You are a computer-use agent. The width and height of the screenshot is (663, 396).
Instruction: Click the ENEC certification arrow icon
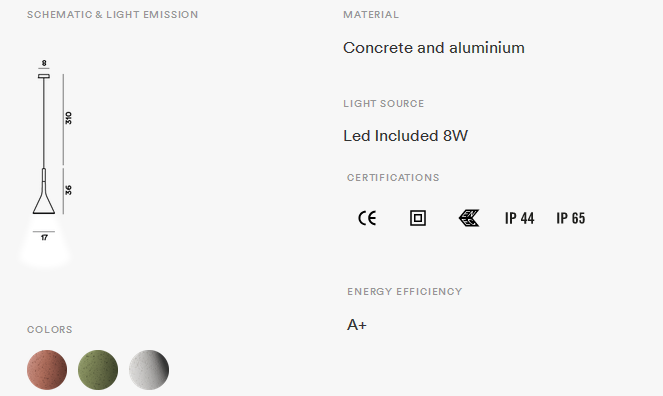pos(469,218)
